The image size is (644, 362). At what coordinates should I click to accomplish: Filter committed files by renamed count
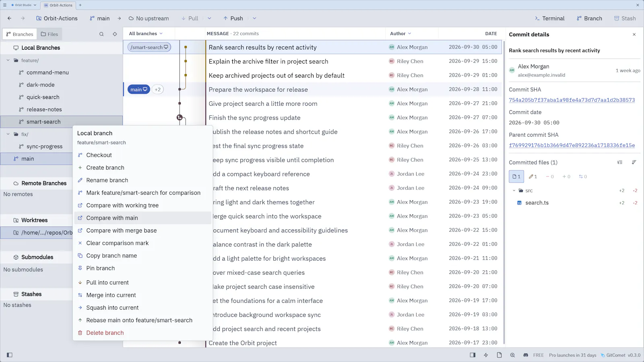point(583,177)
